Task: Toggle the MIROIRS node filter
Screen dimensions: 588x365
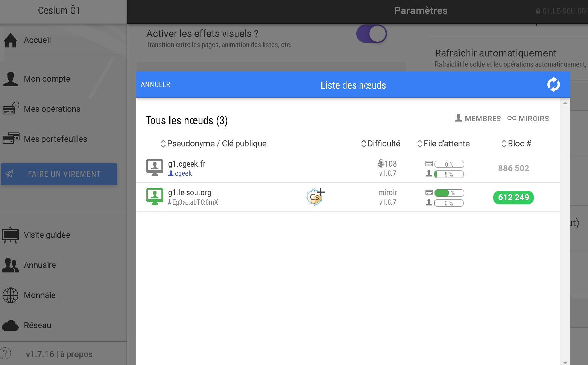Action: 528,119
